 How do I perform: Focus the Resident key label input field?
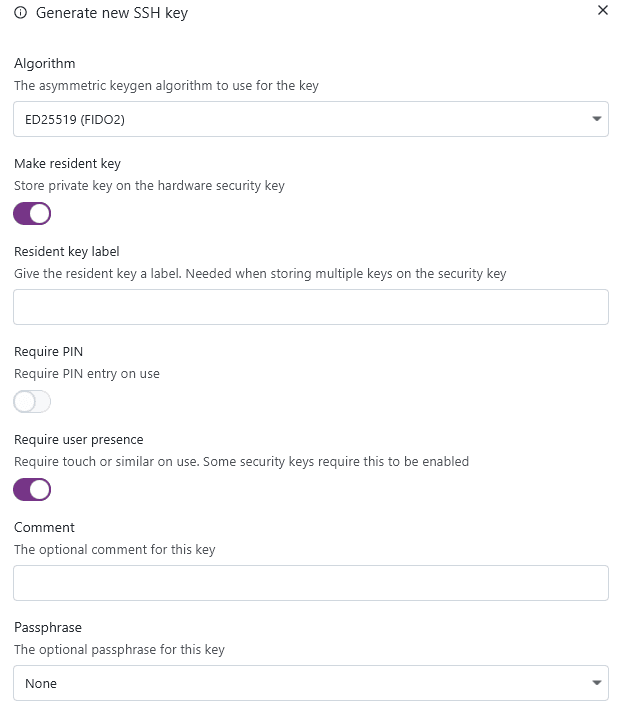tap(310, 307)
